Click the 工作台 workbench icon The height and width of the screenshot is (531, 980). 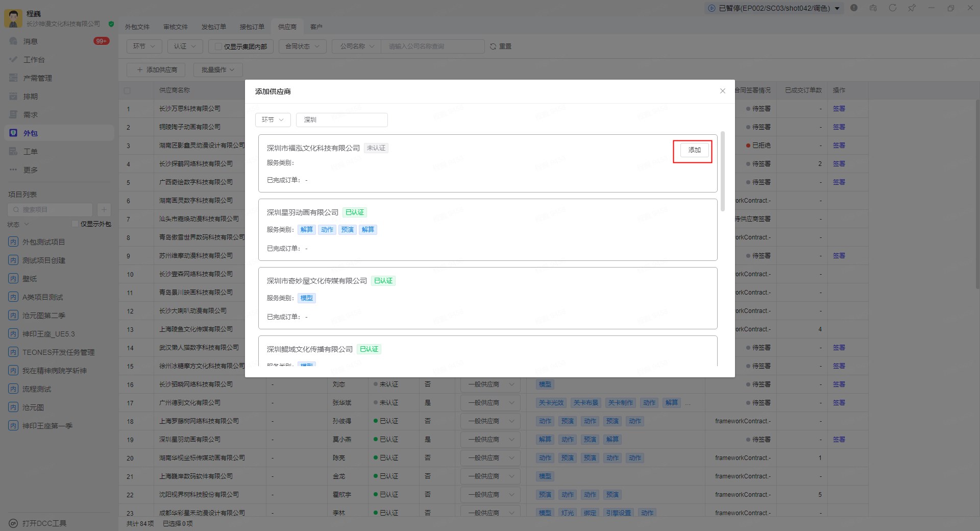tap(14, 60)
